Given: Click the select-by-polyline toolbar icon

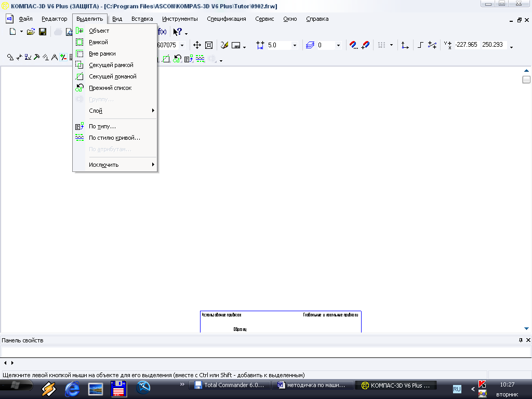Looking at the screenshot, I should pos(166,59).
